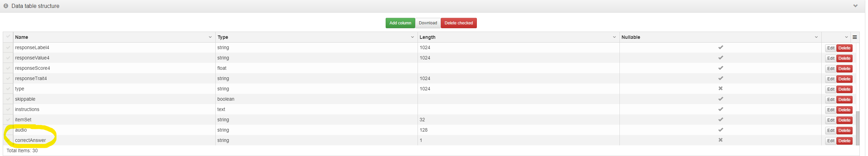The height and width of the screenshot is (156, 868).
Task: Click the nullable checkmark for skippable
Action: 721,99
